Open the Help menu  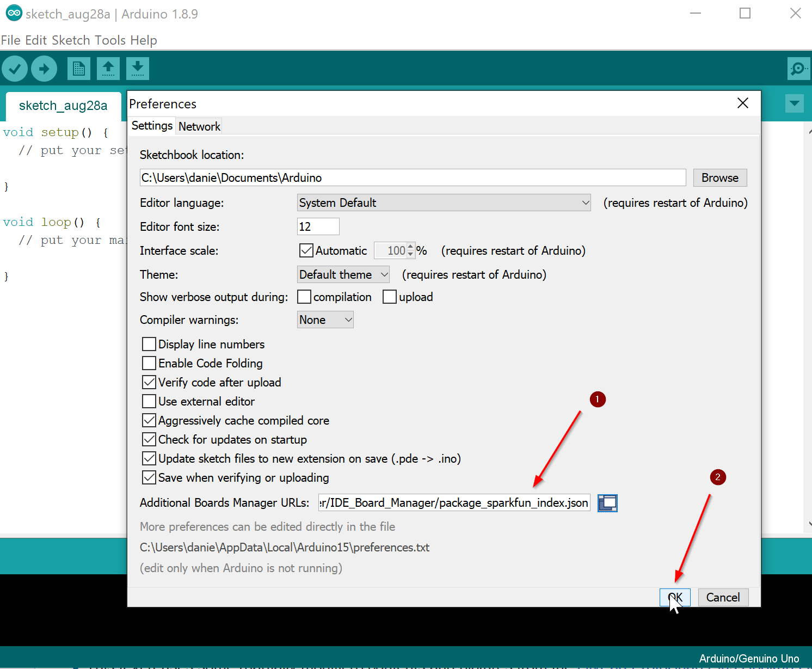tap(144, 40)
